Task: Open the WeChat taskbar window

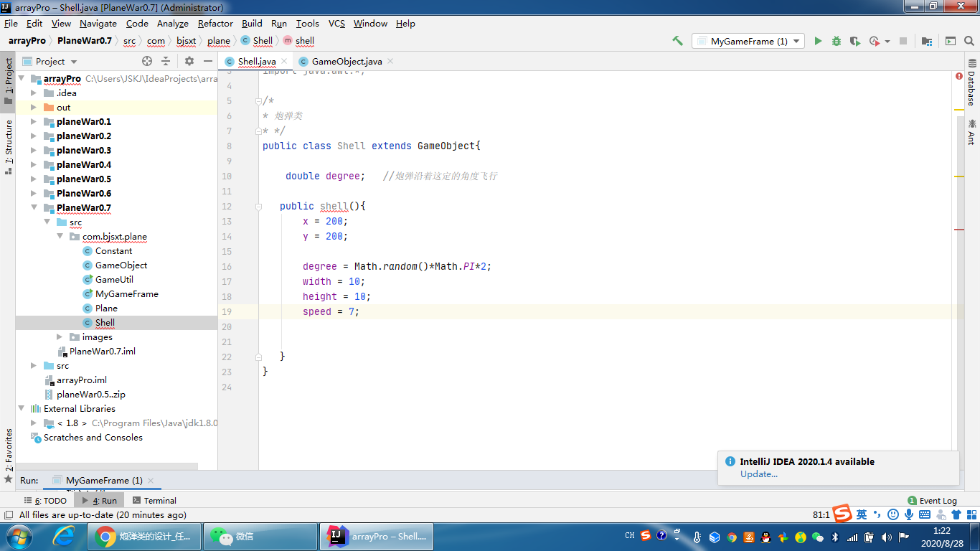Action: 260,536
